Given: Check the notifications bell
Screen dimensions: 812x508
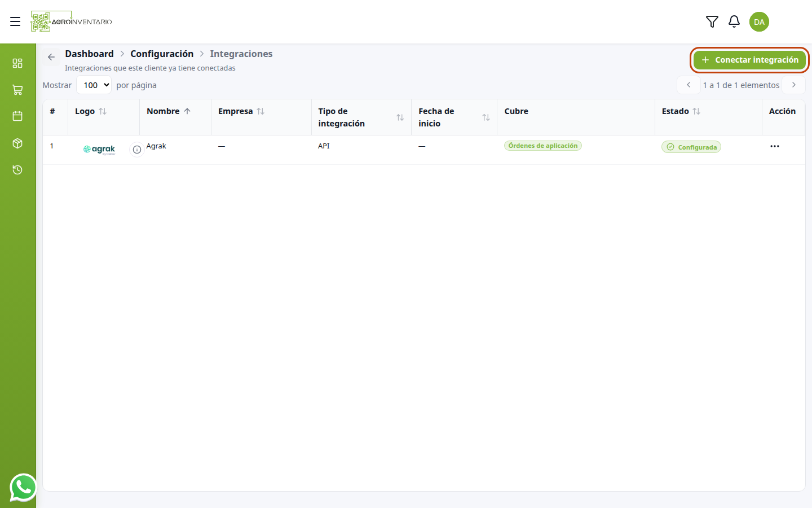Looking at the screenshot, I should (734, 21).
